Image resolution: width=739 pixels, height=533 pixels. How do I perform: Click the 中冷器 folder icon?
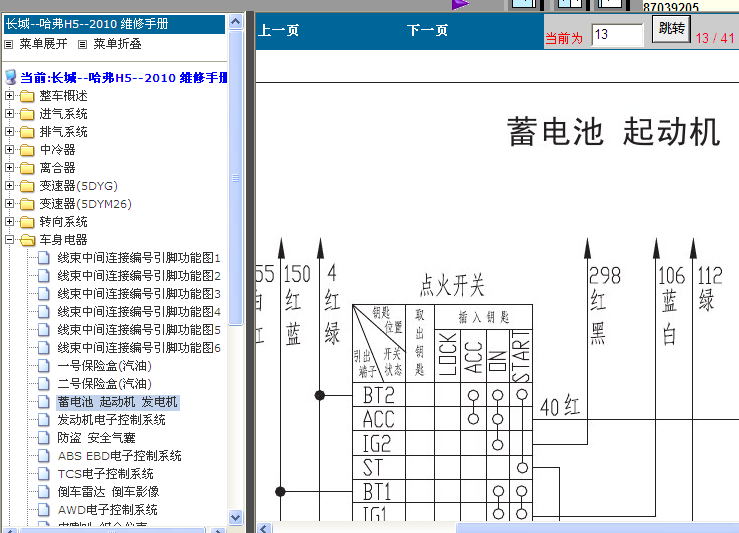27,150
